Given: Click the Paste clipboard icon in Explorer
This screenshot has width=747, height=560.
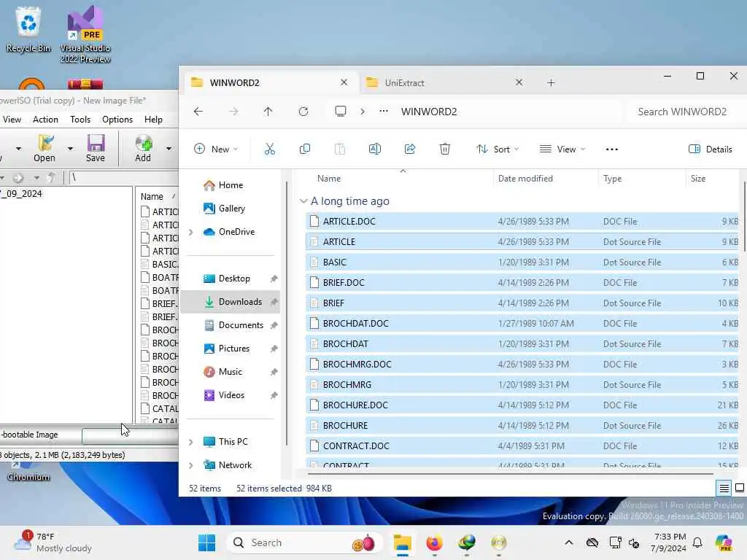Looking at the screenshot, I should [x=340, y=149].
